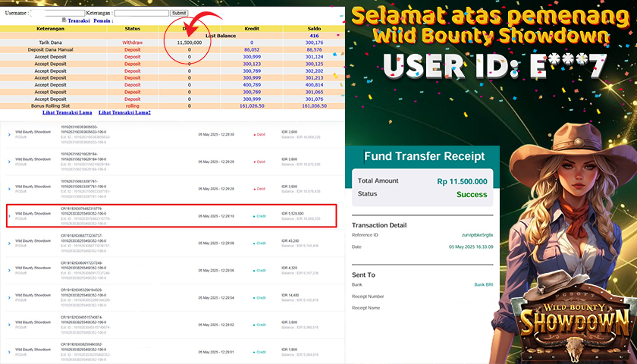This screenshot has height=364, width=637.
Task: Click the 05 May 2025 - 12:29:08 timestamp
Action: pyautogui.click(x=216, y=243)
